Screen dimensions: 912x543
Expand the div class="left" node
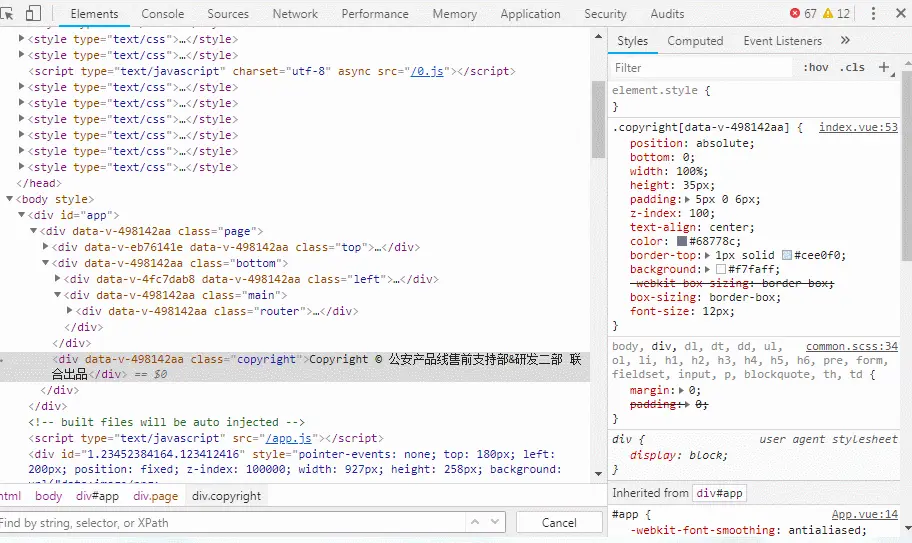point(58,278)
